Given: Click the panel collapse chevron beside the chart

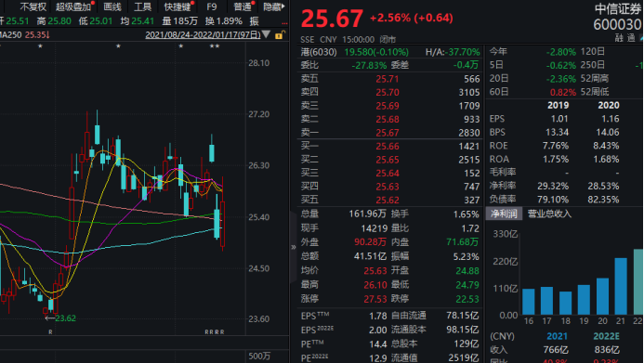Looking at the screenshot, I should [x=294, y=247].
